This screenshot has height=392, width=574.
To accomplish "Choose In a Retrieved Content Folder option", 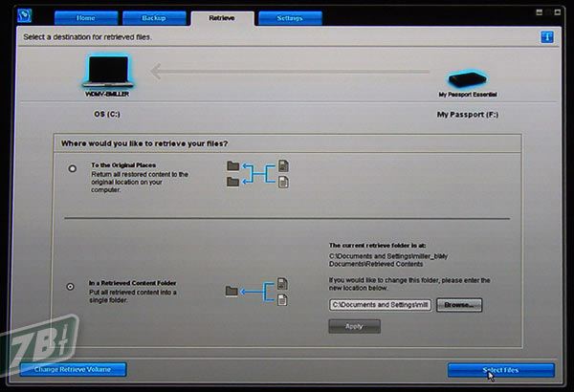I will click(x=70, y=287).
